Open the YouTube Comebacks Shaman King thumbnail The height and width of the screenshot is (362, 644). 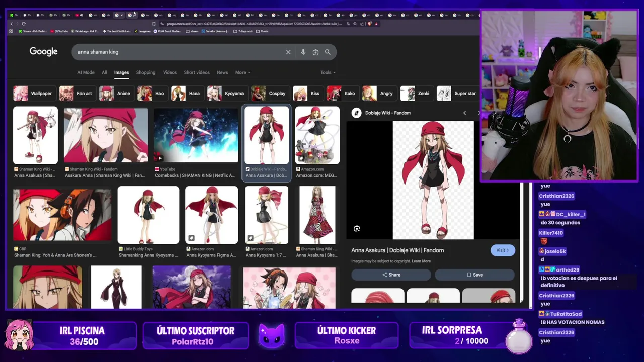[x=196, y=135]
